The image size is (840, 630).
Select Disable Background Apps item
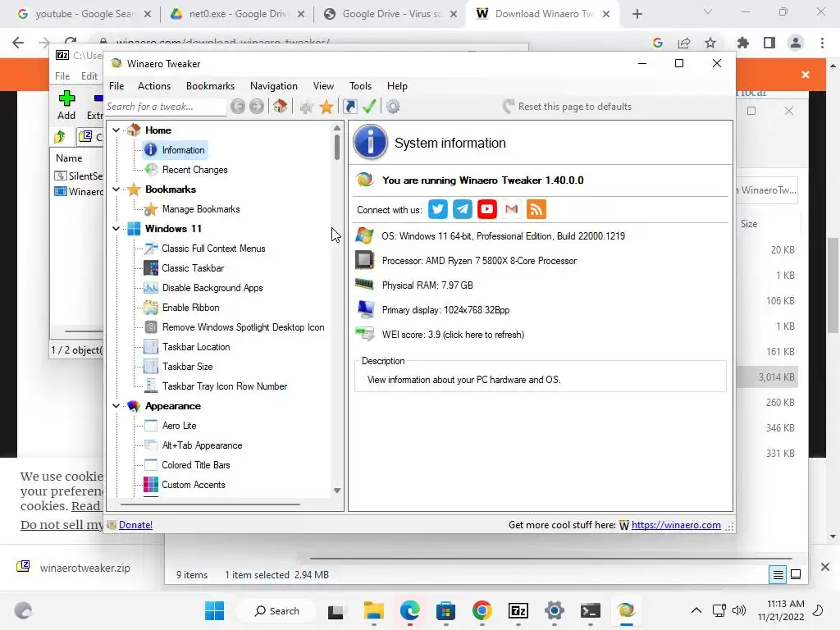pos(212,288)
